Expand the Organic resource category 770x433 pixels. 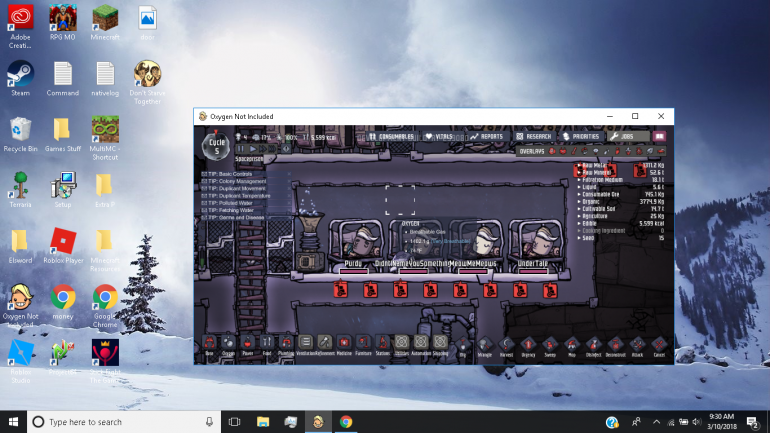tap(621, 201)
